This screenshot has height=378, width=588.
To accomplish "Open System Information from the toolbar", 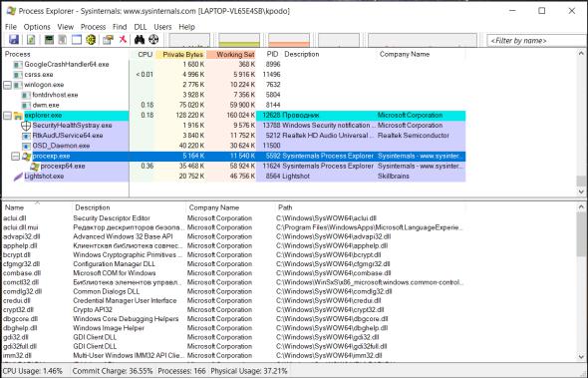I will tap(49, 40).
